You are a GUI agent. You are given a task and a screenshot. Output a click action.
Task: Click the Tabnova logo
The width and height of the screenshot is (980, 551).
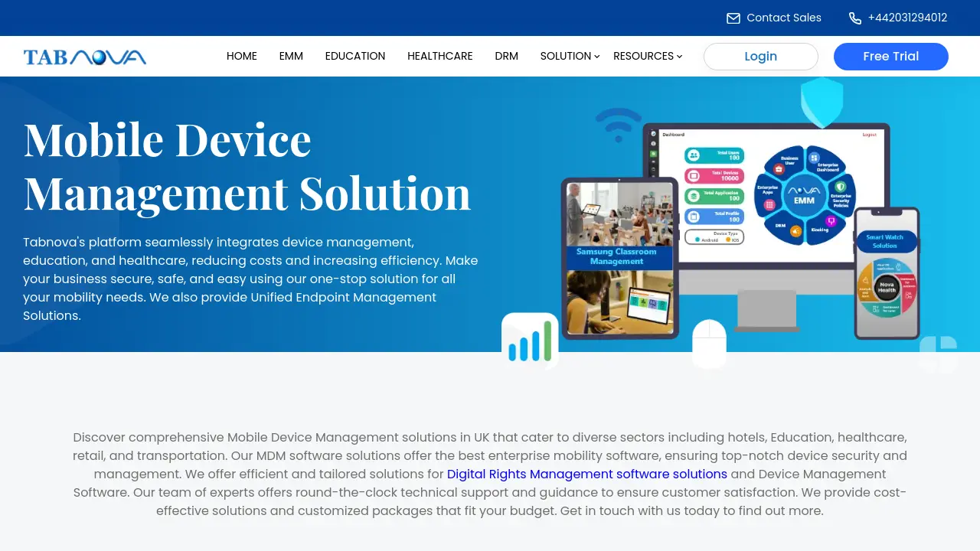coord(84,56)
